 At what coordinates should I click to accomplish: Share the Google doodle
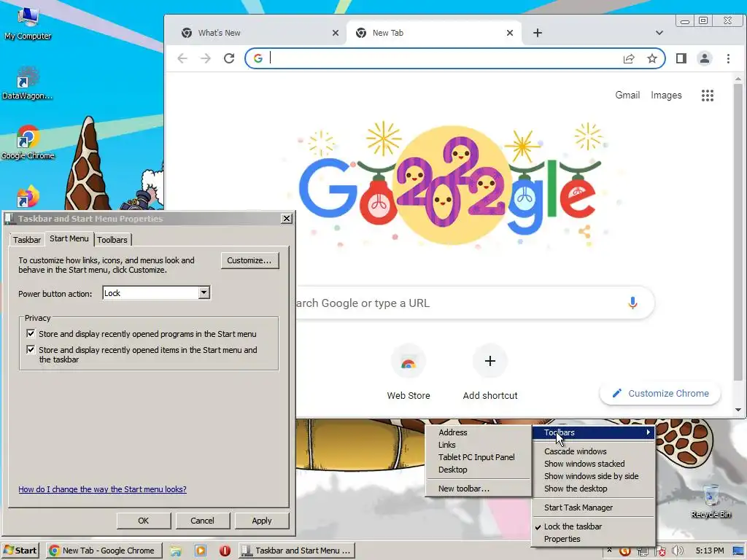tap(584, 232)
